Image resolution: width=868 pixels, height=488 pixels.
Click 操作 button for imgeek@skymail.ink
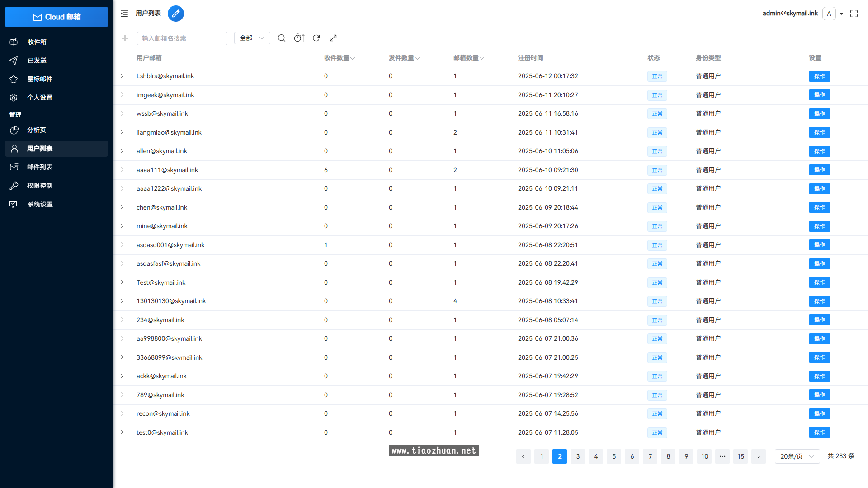tap(819, 95)
